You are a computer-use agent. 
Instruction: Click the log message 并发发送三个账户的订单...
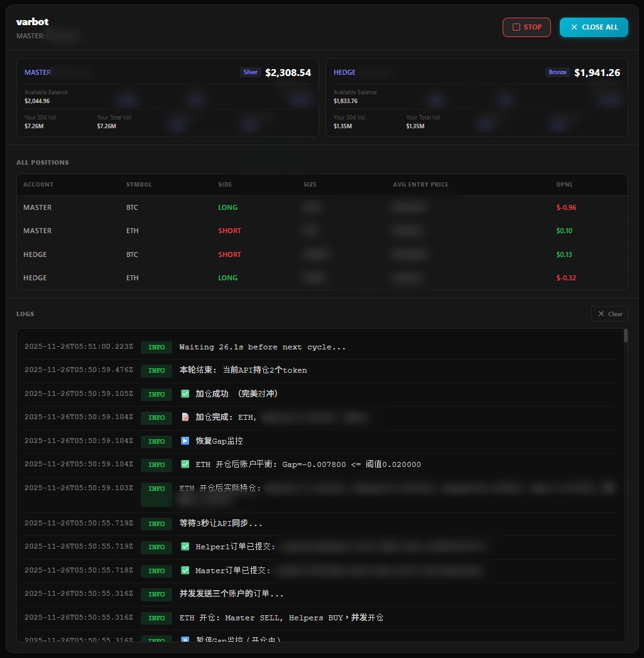(x=232, y=594)
